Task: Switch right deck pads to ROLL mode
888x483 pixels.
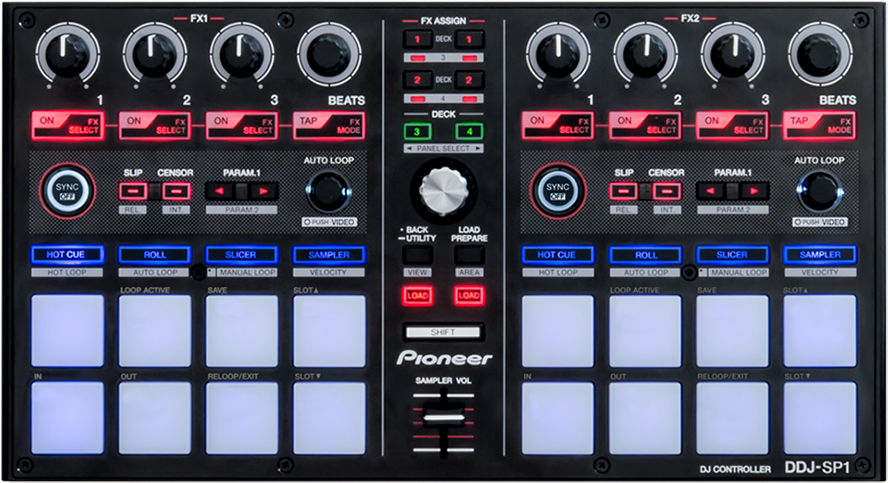Action: pyautogui.click(x=646, y=255)
